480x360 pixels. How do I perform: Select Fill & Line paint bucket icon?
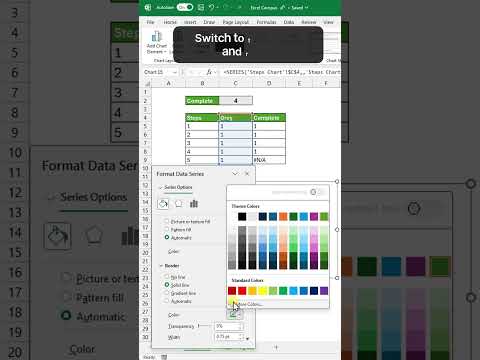[163, 203]
